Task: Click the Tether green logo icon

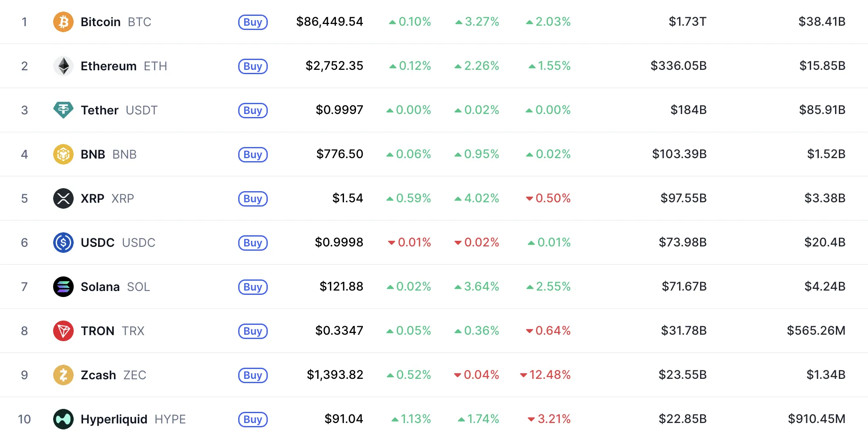Action: [x=63, y=110]
